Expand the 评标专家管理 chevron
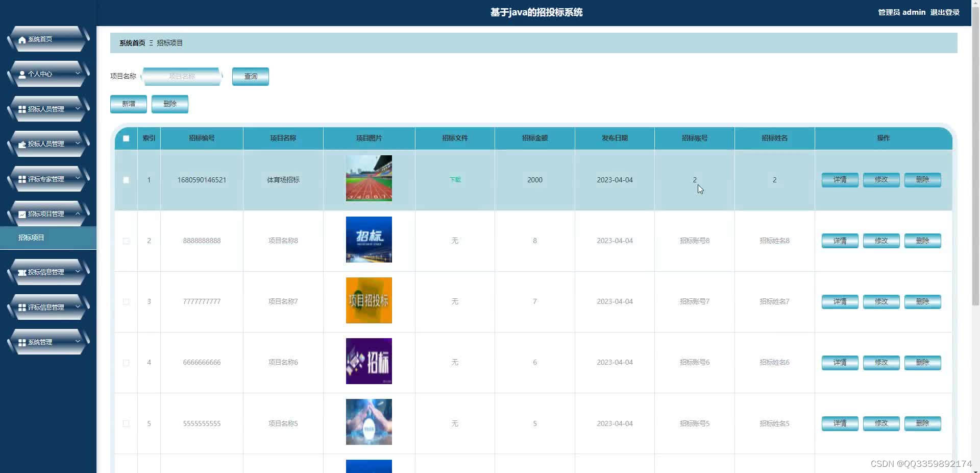The height and width of the screenshot is (473, 980). pos(78,178)
